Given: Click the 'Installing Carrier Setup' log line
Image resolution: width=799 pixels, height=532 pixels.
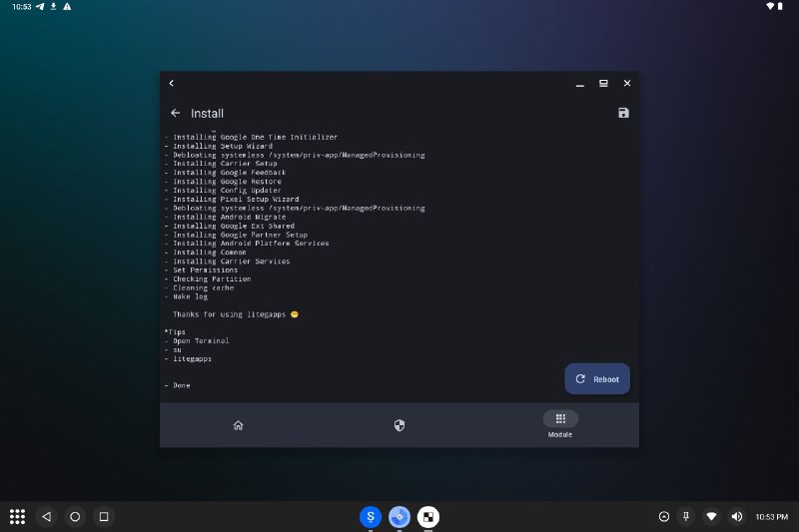Looking at the screenshot, I should pos(221,164).
